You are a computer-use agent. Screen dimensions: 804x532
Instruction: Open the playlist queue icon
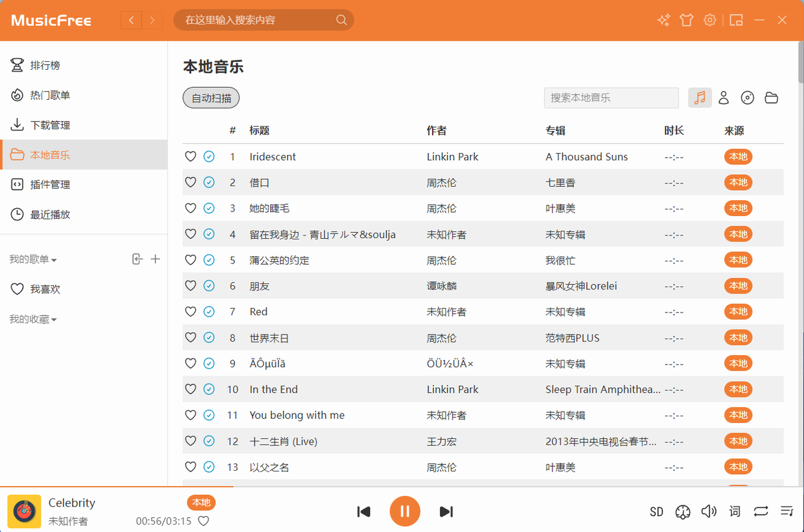(787, 511)
